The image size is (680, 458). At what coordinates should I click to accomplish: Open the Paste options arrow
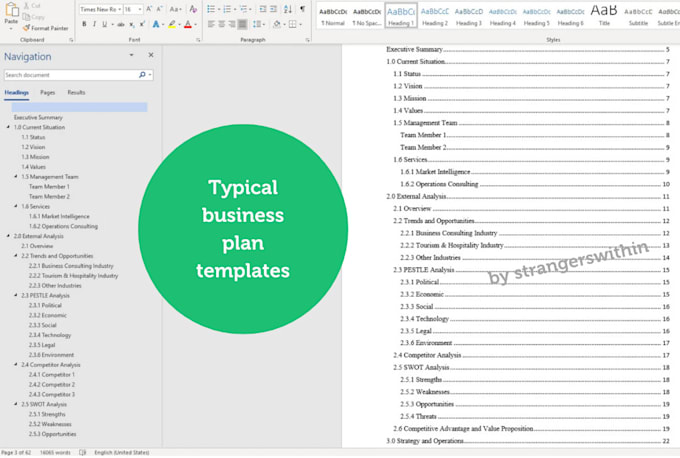(11, 28)
